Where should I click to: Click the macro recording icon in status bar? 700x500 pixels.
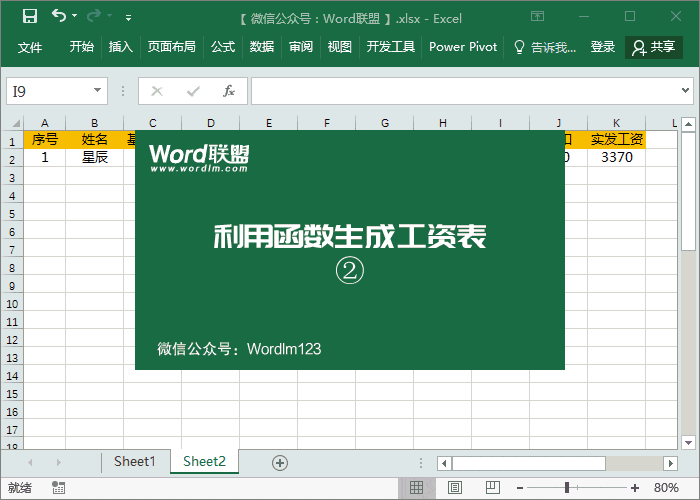(x=59, y=488)
